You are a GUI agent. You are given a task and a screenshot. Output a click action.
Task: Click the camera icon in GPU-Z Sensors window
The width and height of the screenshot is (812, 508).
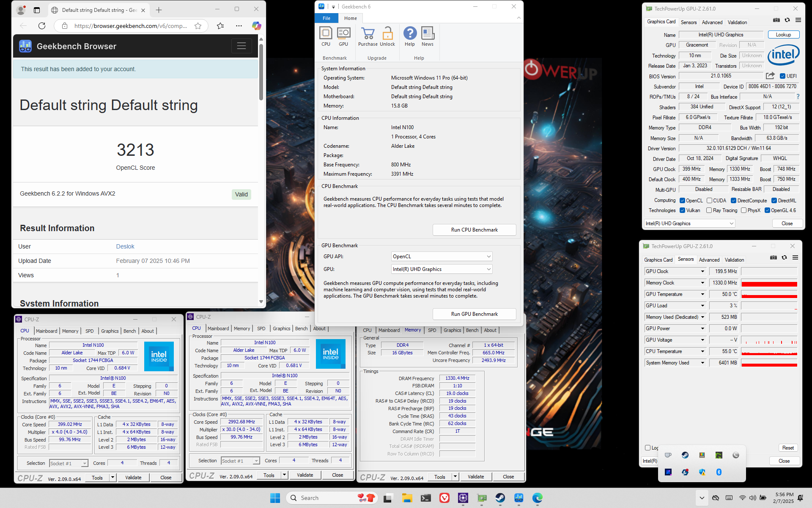point(774,257)
